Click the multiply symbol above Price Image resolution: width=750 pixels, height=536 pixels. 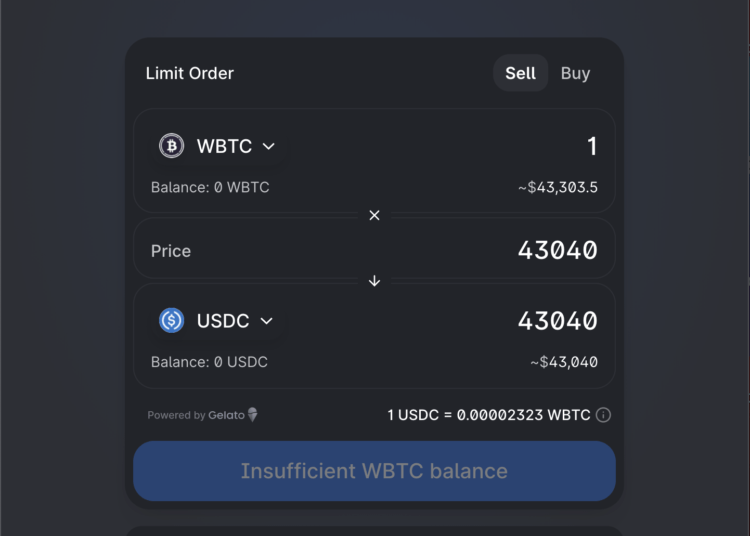(374, 215)
